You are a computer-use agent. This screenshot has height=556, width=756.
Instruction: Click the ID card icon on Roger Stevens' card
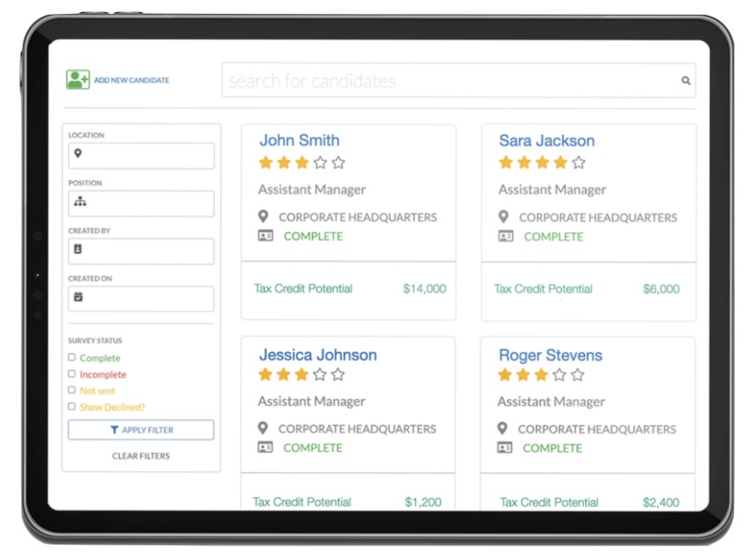[x=505, y=448]
